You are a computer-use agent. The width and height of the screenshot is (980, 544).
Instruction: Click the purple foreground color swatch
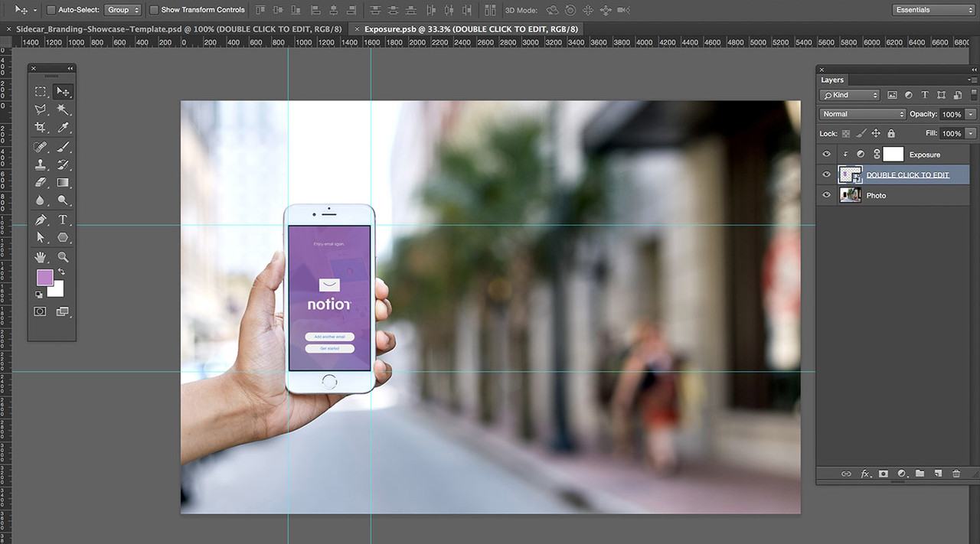coord(44,278)
